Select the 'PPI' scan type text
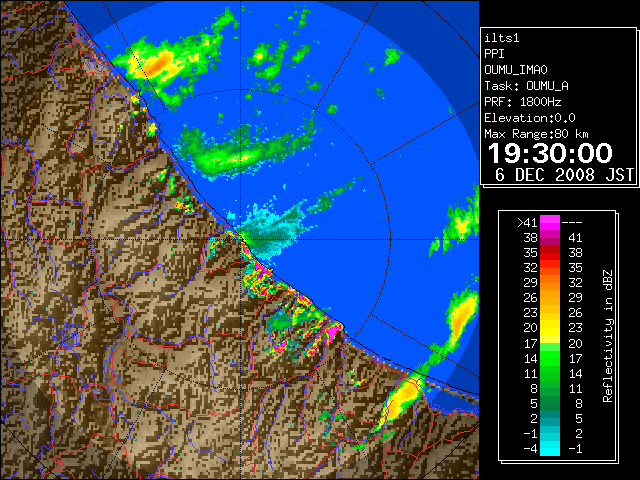 point(494,54)
